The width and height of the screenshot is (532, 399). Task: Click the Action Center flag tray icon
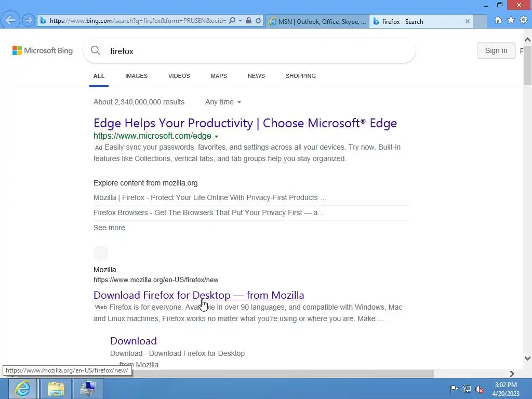point(454,389)
